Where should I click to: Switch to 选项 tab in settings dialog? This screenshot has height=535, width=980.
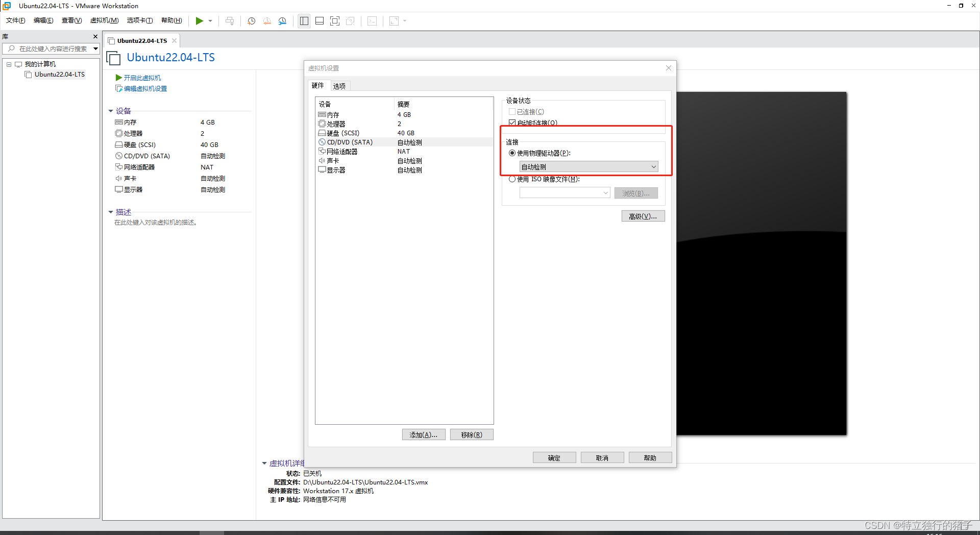click(x=339, y=86)
